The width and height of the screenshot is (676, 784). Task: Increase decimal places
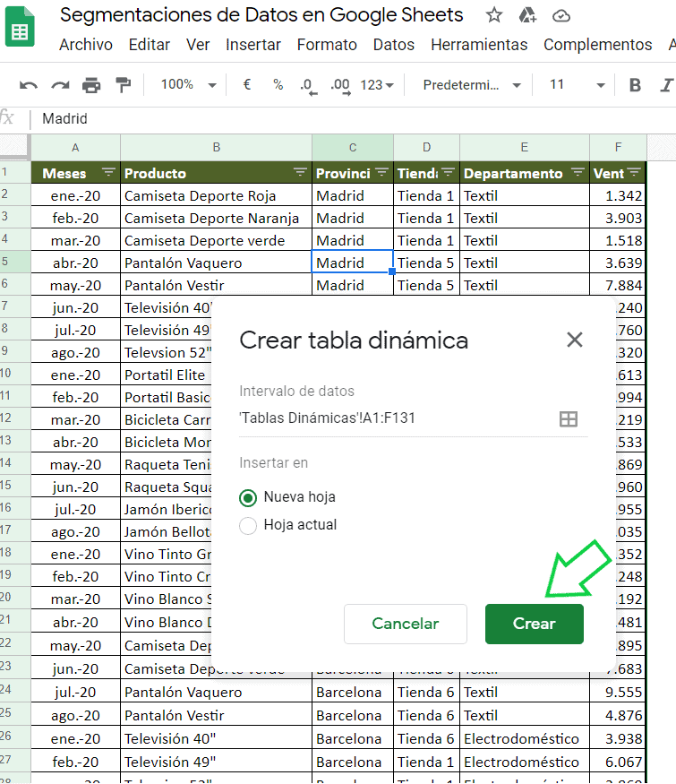(x=341, y=86)
